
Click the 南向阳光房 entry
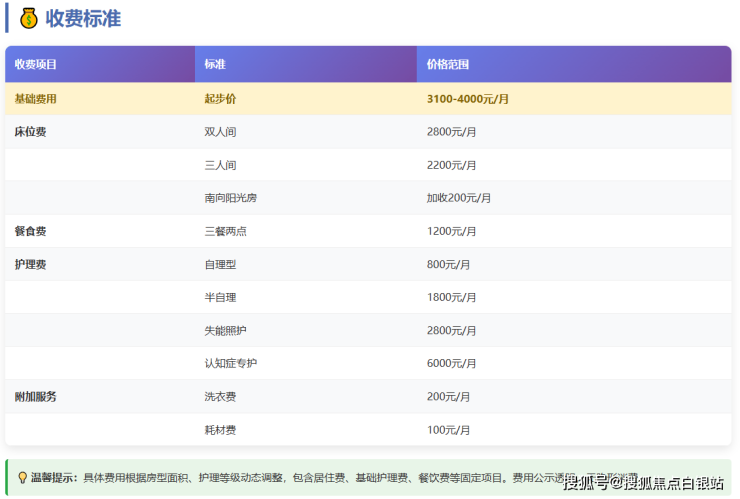pyautogui.click(x=230, y=198)
